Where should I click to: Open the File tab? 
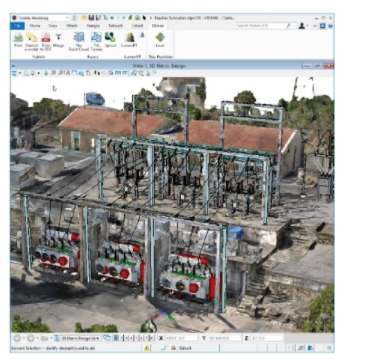point(17,26)
